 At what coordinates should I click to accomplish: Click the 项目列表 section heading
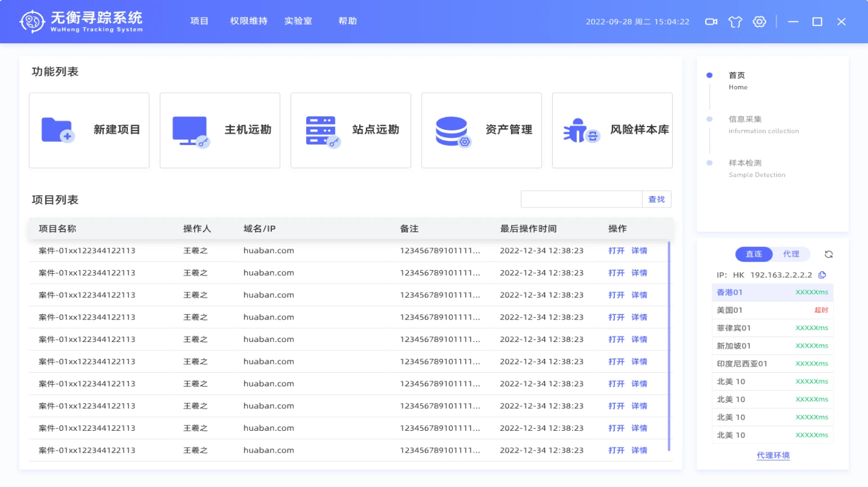pyautogui.click(x=55, y=200)
